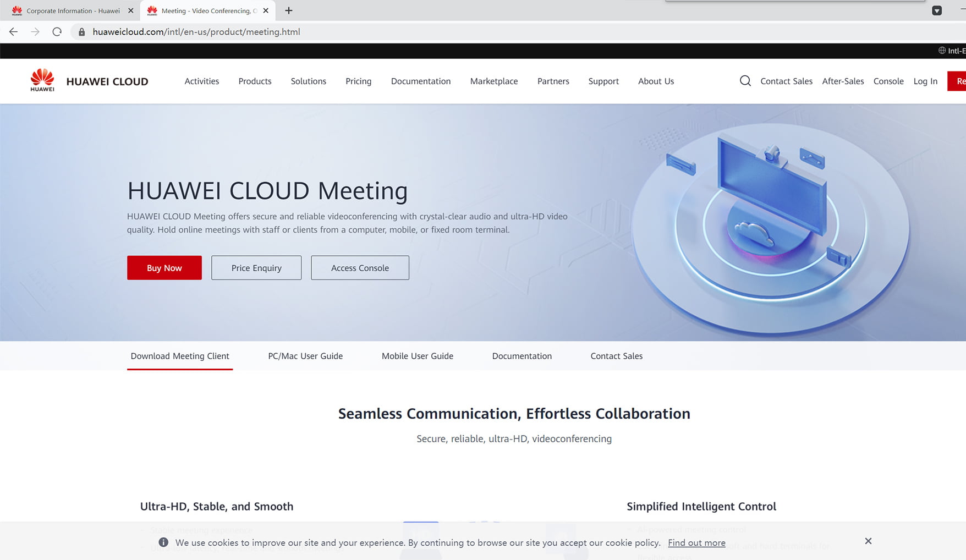Select the Download Meeting Client tab

[180, 356]
